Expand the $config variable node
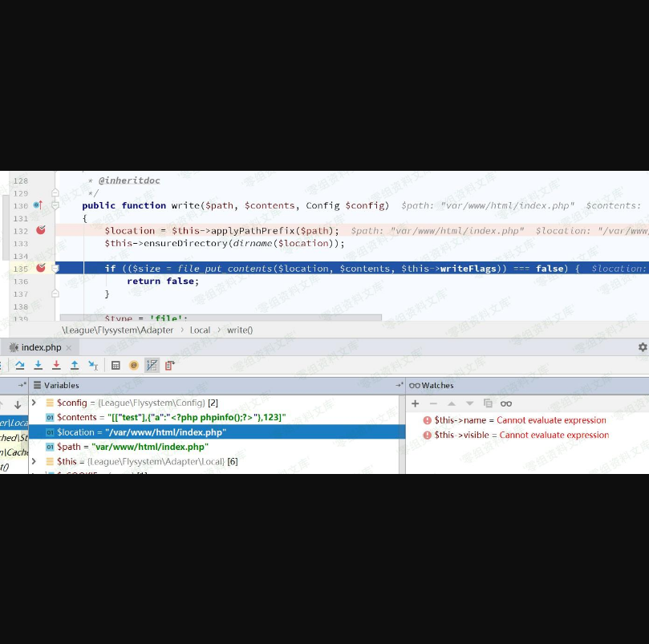 pyautogui.click(x=34, y=403)
